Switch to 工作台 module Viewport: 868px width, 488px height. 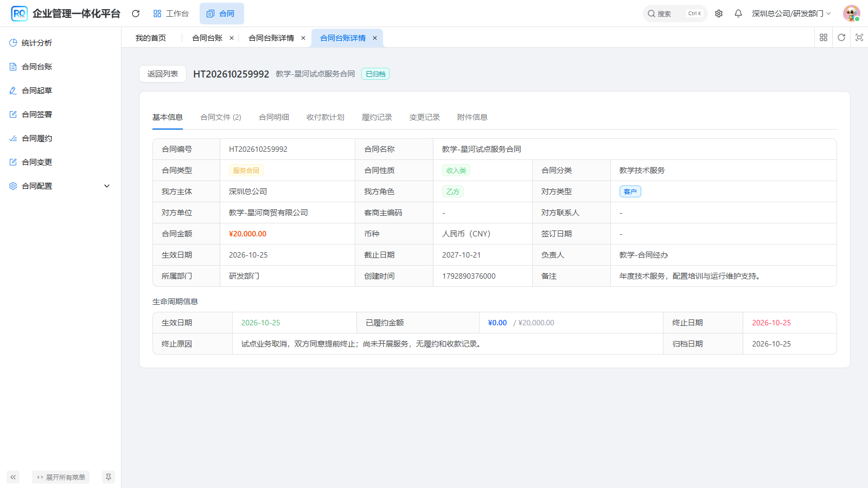pos(171,14)
